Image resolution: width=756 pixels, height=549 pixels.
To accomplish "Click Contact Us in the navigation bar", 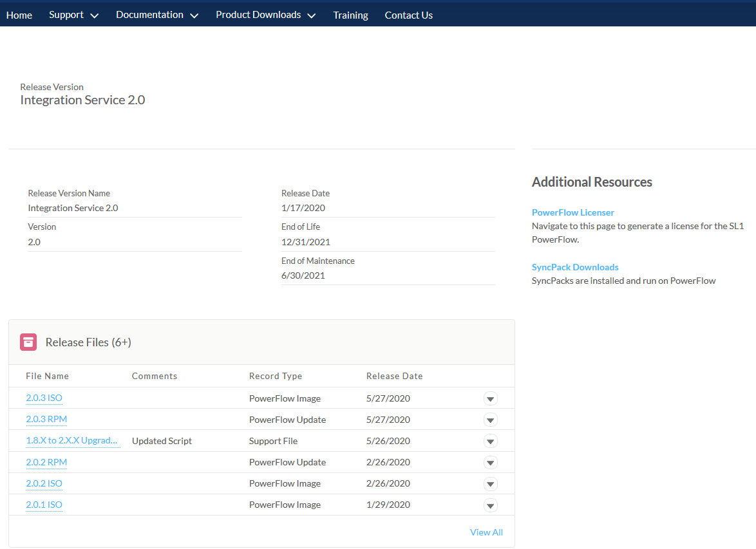I will [408, 14].
